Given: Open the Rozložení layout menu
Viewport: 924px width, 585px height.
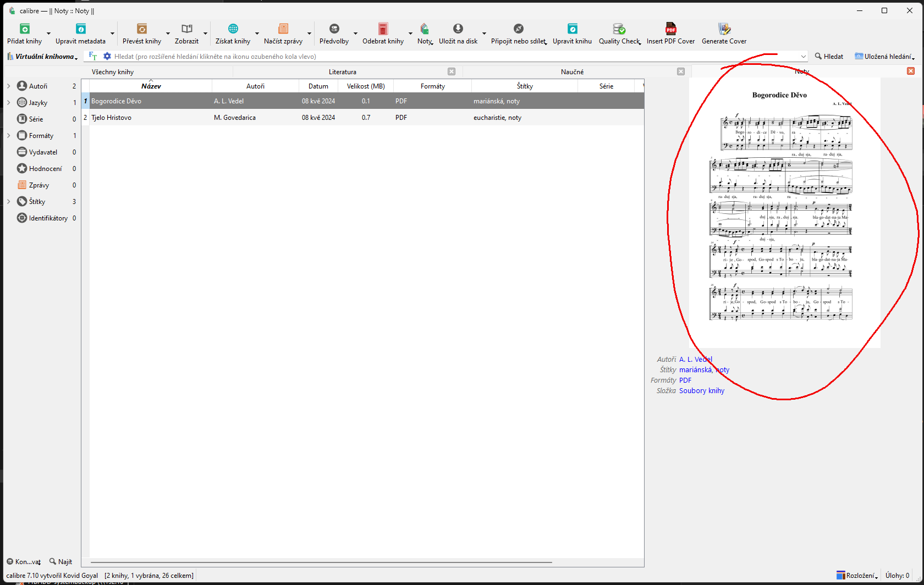Looking at the screenshot, I should [856, 576].
